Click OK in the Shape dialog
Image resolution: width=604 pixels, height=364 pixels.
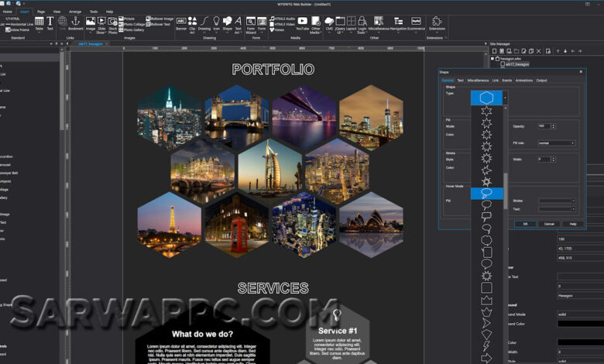tap(525, 224)
